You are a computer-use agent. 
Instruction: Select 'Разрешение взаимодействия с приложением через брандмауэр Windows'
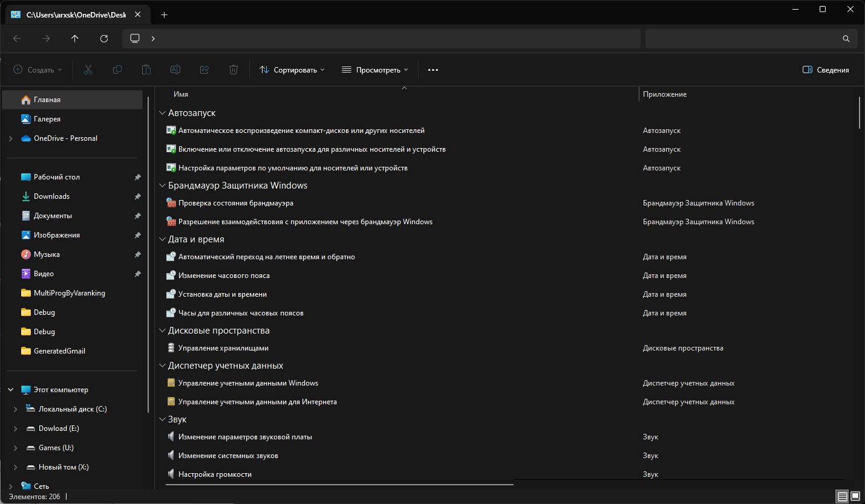coord(305,222)
